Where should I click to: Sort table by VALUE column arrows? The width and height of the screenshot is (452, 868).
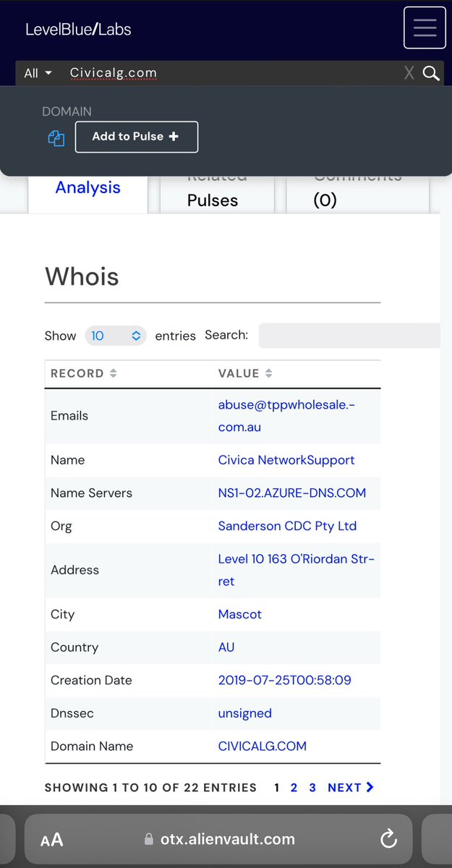(268, 373)
